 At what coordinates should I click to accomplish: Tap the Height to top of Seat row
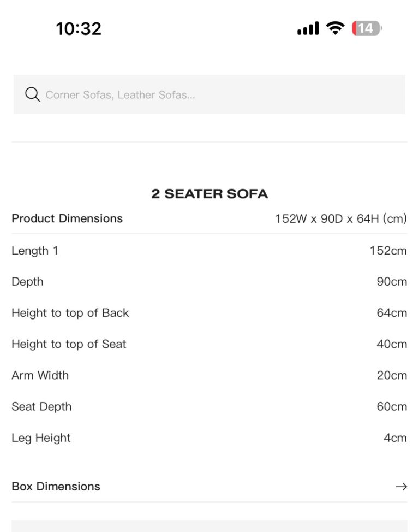pyautogui.click(x=209, y=344)
